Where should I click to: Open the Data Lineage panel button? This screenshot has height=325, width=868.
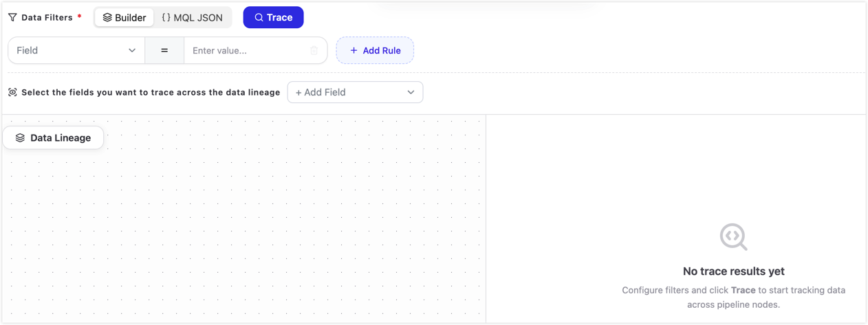coord(54,137)
